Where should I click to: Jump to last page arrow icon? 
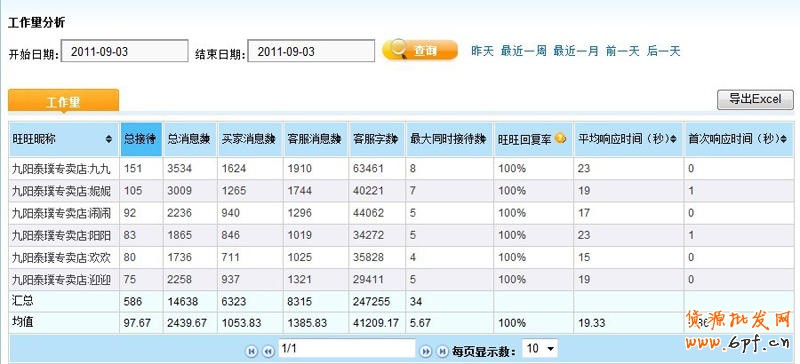[441, 351]
